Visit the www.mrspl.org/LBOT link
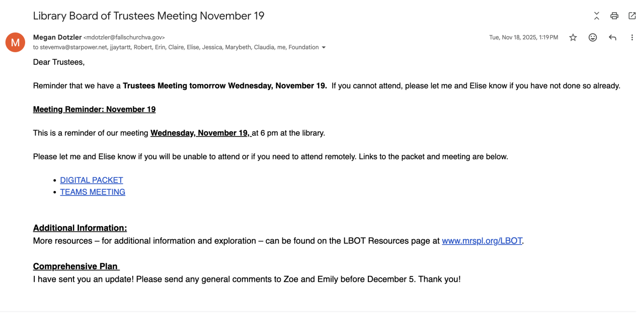 [482, 241]
